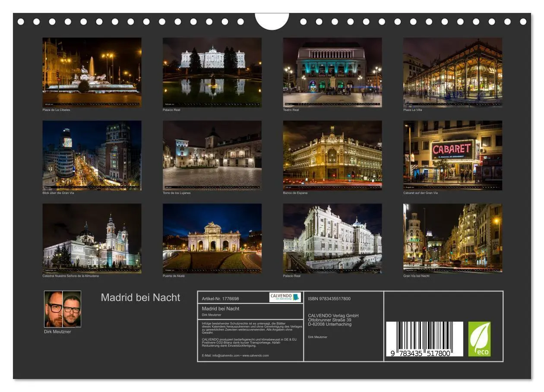Open the Catedral de la Almudena photo
This screenshot has width=544, height=392.
click(x=92, y=238)
